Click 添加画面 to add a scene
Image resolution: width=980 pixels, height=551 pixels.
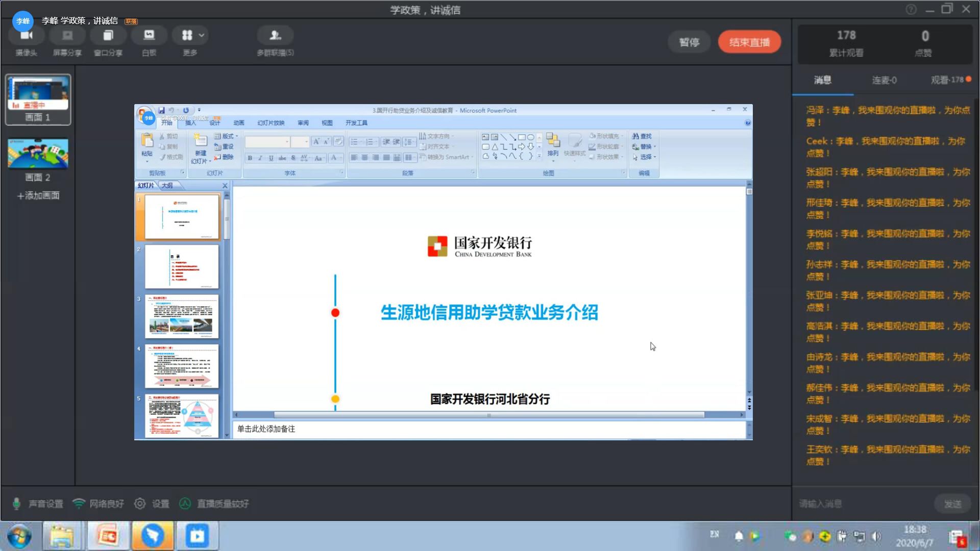38,195
